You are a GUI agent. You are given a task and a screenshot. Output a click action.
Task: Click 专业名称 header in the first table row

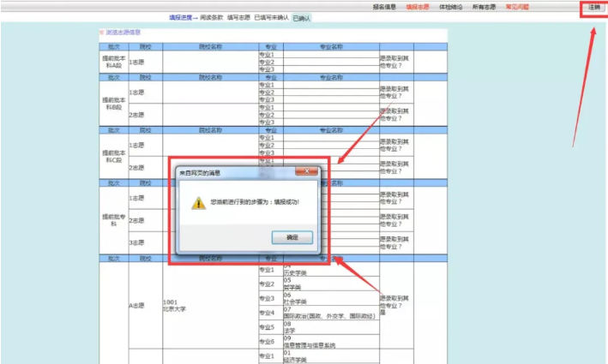coord(331,47)
